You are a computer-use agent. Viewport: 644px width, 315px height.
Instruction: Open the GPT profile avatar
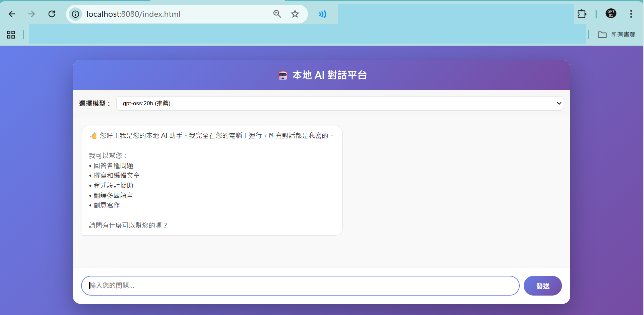click(x=611, y=14)
